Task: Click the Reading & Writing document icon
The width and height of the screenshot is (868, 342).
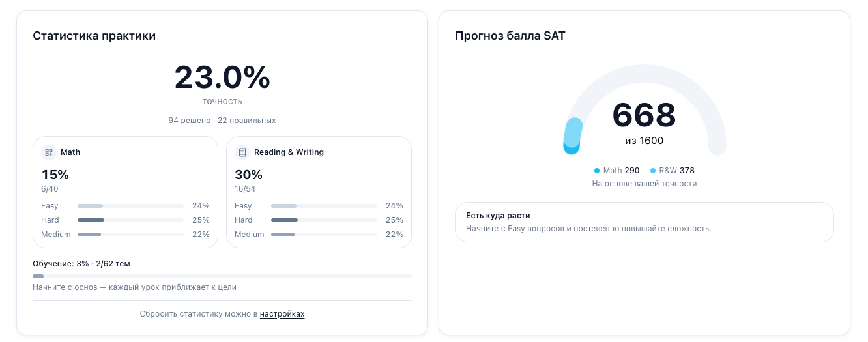Action: (x=242, y=152)
